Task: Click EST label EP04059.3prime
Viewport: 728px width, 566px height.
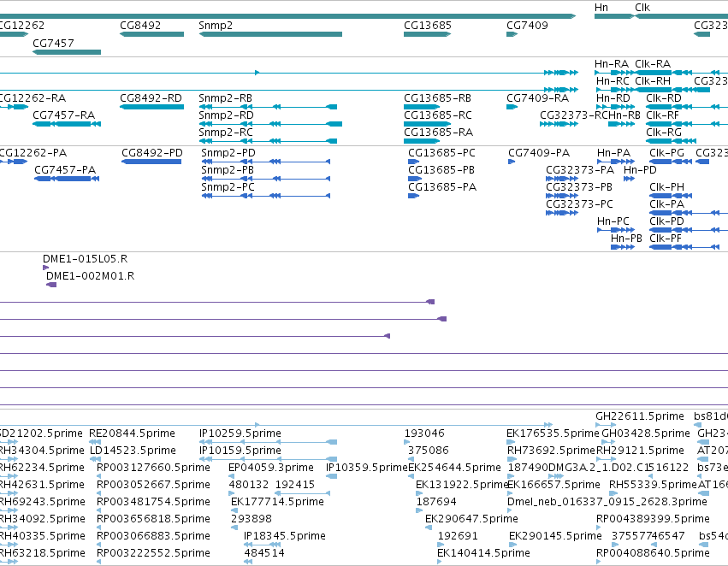Action: click(x=271, y=468)
